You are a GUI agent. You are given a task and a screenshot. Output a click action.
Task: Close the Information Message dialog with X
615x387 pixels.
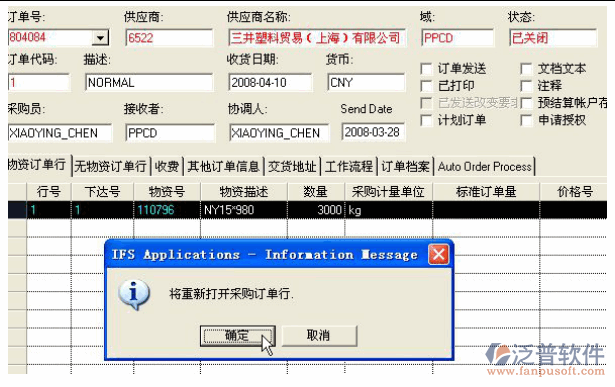[x=439, y=254]
